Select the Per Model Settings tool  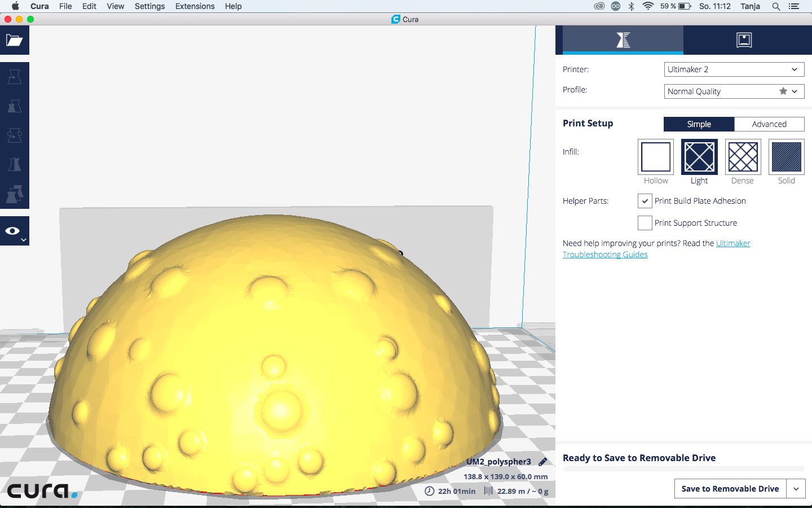[x=15, y=194]
